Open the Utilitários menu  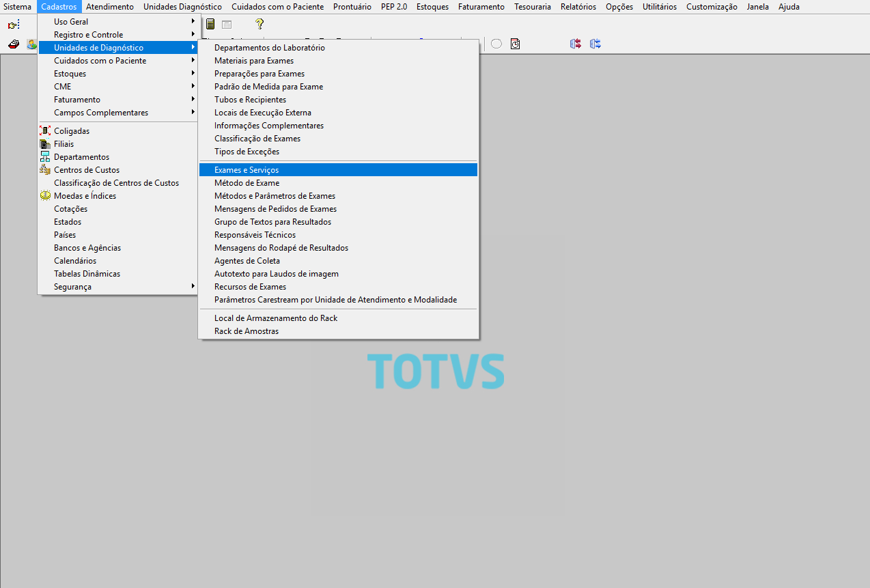660,7
